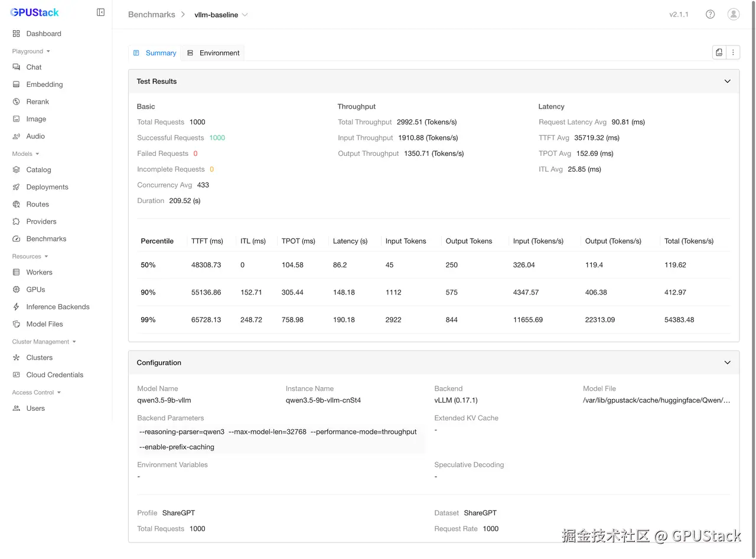
Task: Click the Total Throughput 2992.51 value
Action: (426, 122)
